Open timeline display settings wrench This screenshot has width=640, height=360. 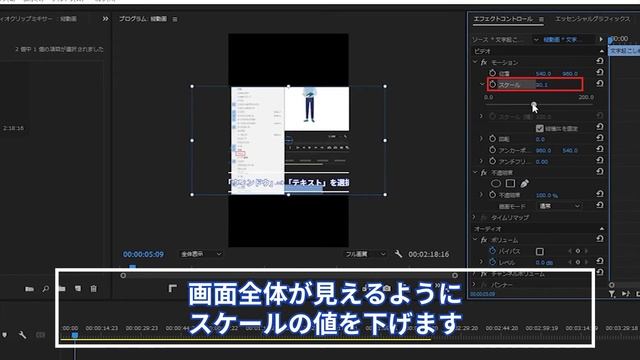click(22, 335)
